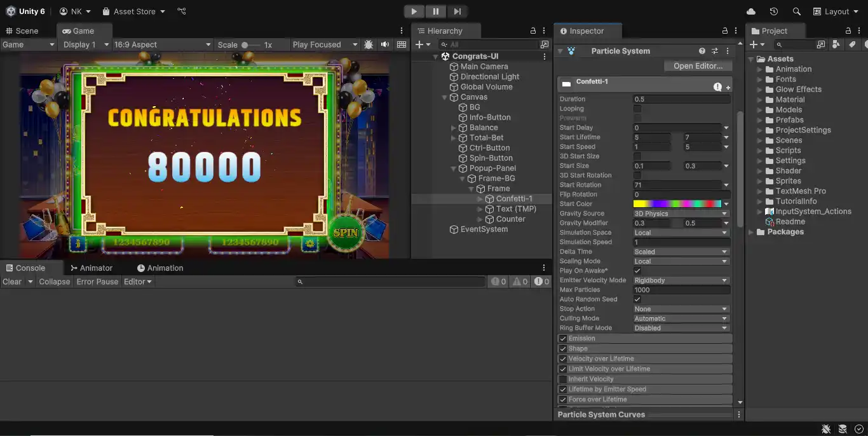The height and width of the screenshot is (436, 868).
Task: Click the global search magnifier icon
Action: [796, 11]
